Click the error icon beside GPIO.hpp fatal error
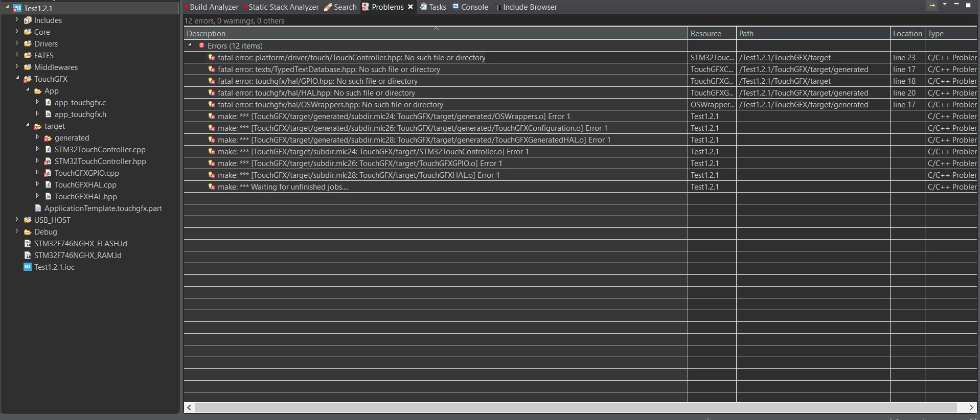980x420 pixels. pos(211,81)
